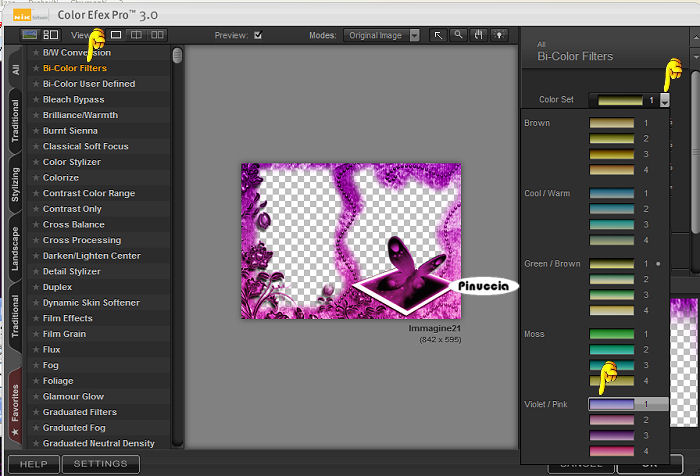Click the lightbulb background color icon

(x=499, y=35)
